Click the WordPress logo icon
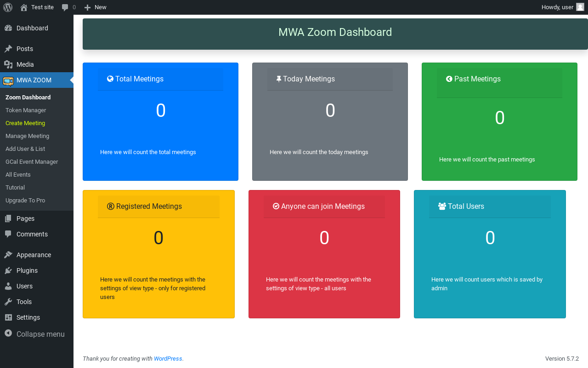The width and height of the screenshot is (588, 368). click(7, 7)
